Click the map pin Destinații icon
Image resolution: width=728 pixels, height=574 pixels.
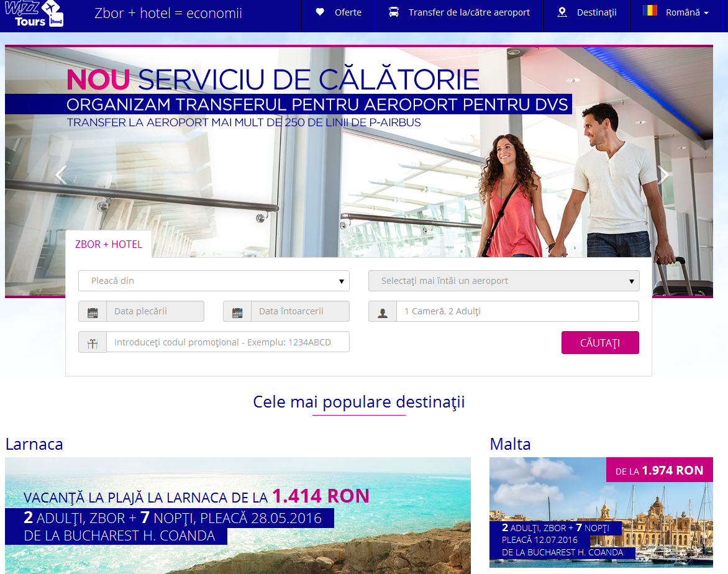point(562,12)
